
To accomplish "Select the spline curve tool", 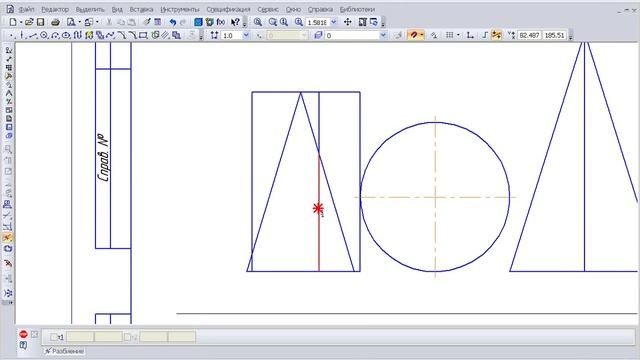I will point(110,36).
